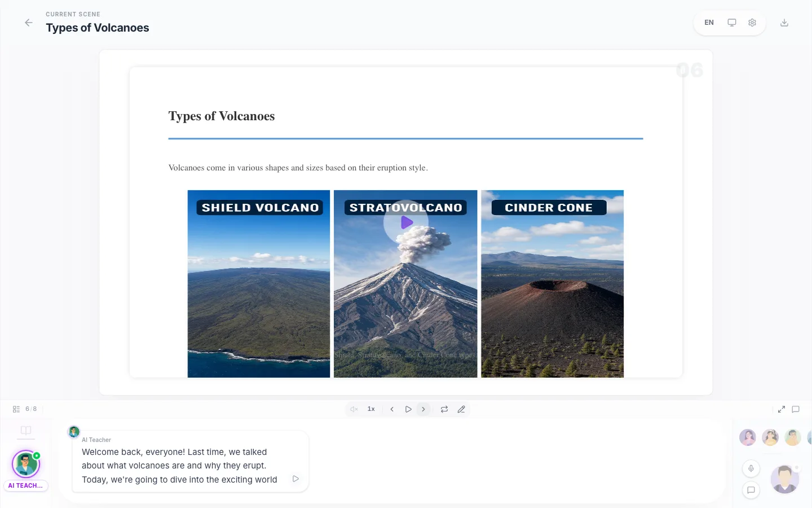Open the chat panel icon in the toolbar
812x508 pixels.
(796, 409)
